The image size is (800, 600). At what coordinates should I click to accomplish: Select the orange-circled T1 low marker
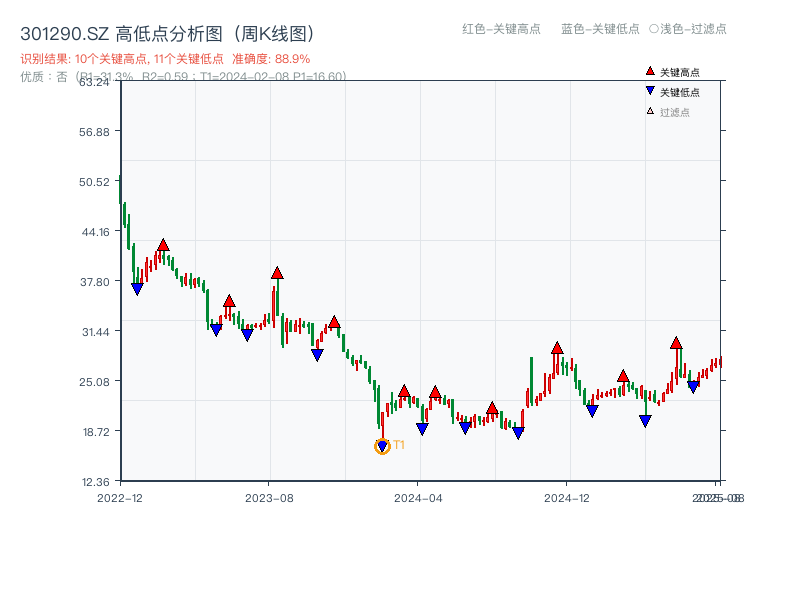(x=382, y=447)
